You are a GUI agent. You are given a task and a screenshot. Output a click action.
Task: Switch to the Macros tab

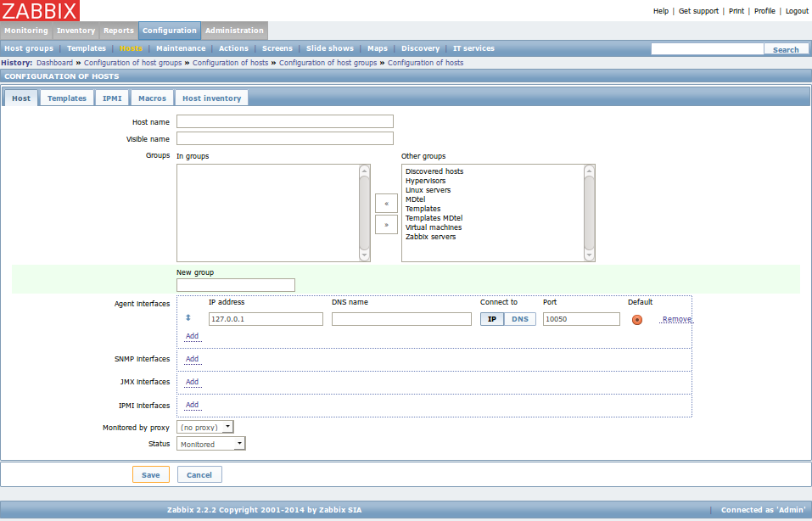tap(152, 98)
